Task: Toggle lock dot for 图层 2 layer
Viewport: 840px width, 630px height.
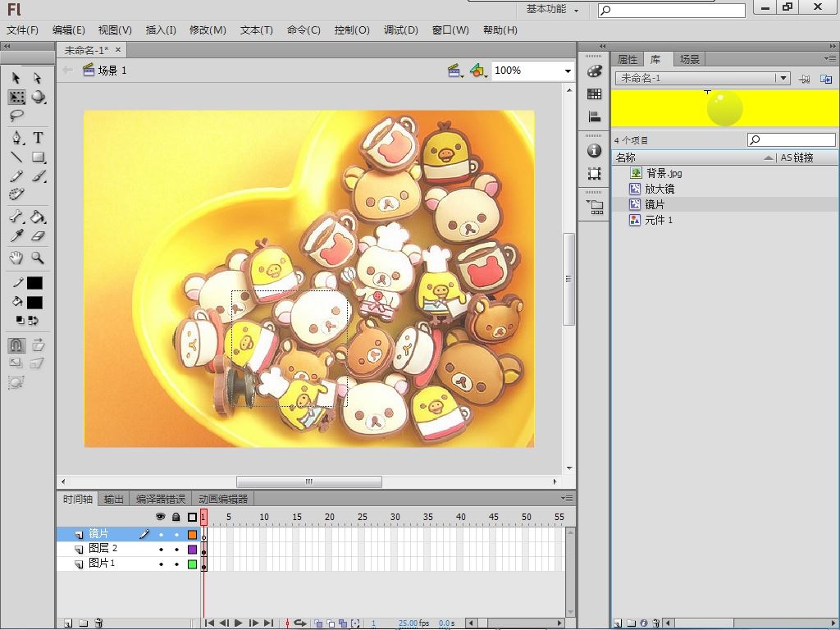Action: click(176, 549)
